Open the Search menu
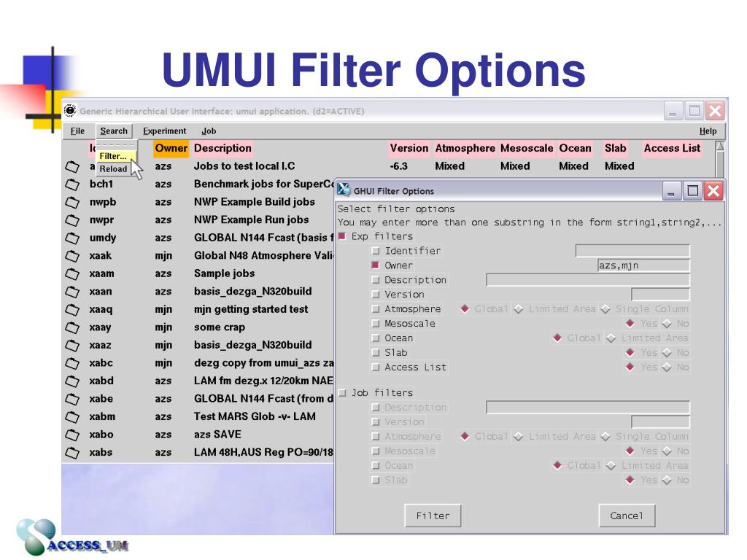This screenshot has width=747, height=560. coord(114,131)
